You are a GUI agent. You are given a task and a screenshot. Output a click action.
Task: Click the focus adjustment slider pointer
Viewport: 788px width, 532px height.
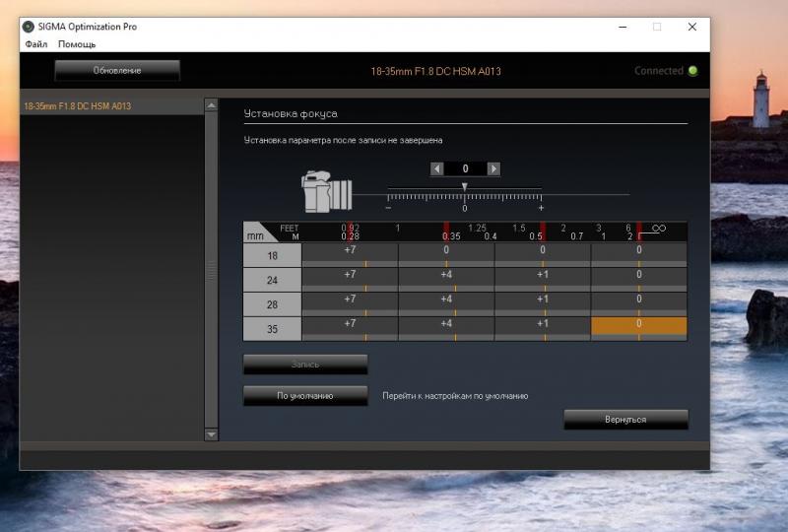(x=465, y=187)
